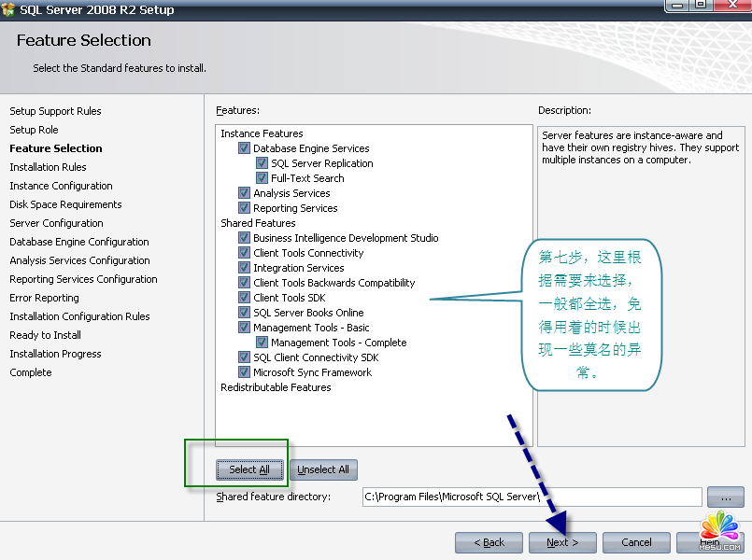Toggle Integration Services checkbox
The height and width of the screenshot is (560, 752).
[245, 268]
